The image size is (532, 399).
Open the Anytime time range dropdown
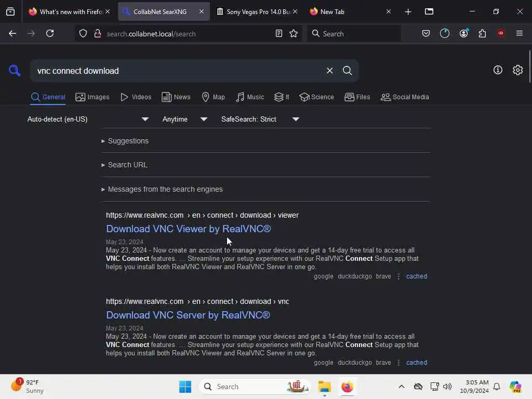coord(184,119)
